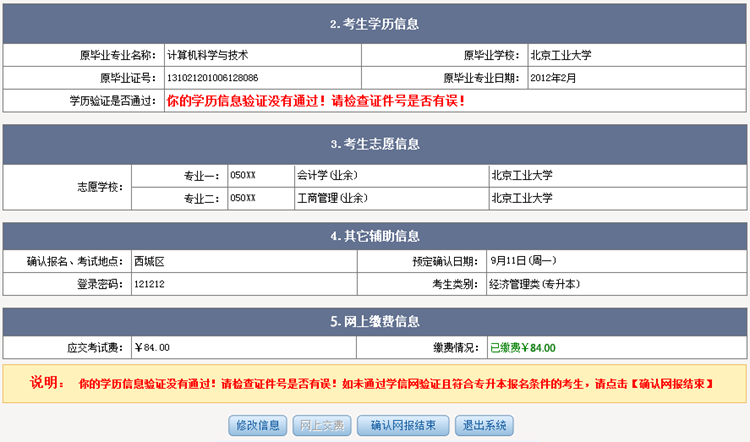
Task: Click the green 已缴费￥84.00 status
Action: tap(522, 347)
